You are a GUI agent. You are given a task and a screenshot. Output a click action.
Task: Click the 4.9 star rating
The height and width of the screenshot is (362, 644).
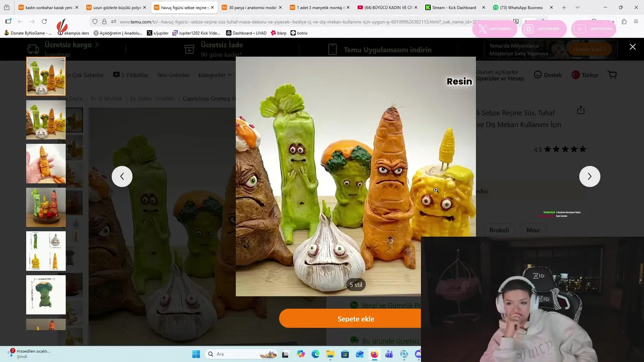[x=560, y=149]
